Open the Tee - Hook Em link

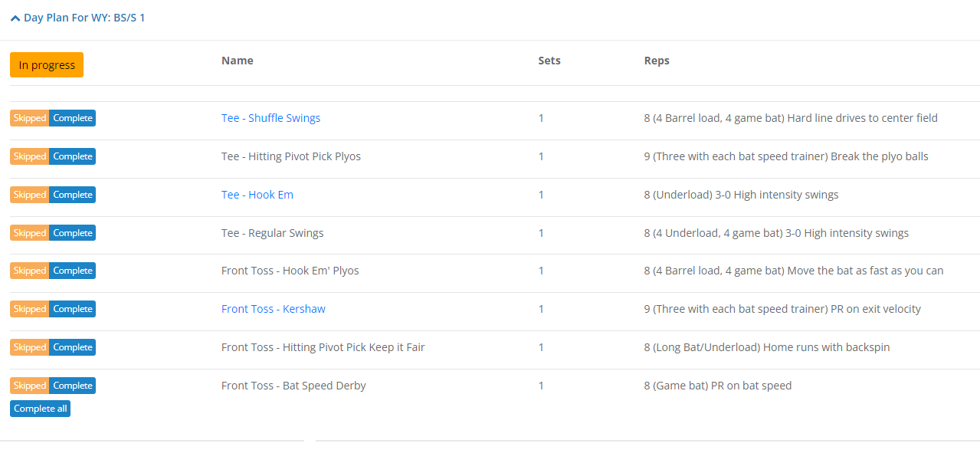point(257,195)
